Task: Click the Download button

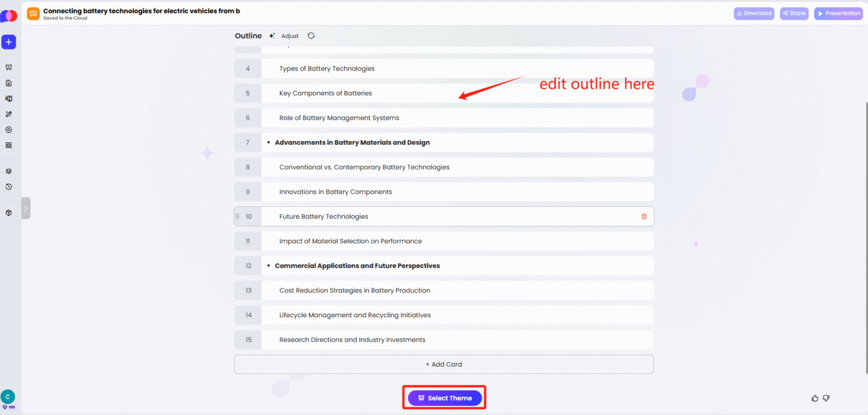Action: (754, 13)
